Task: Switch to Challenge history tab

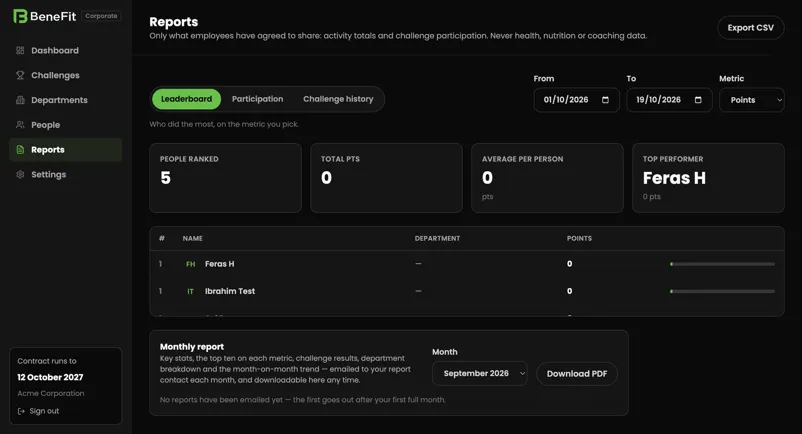Action: pos(338,99)
